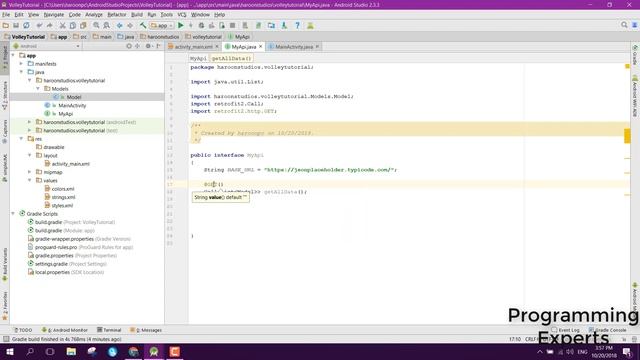Screen dimensions: 640x360
Task: Click the Make Project hammer icon
Action: [143, 25]
